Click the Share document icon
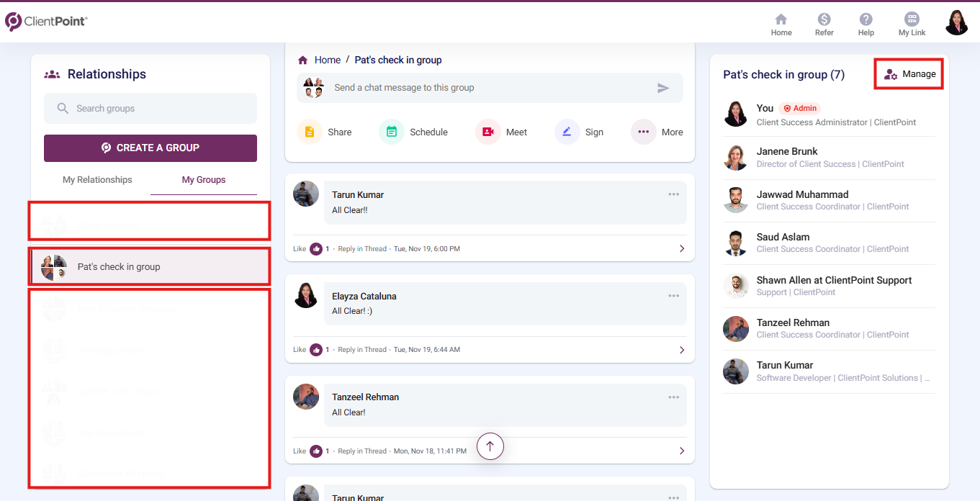 click(x=309, y=132)
